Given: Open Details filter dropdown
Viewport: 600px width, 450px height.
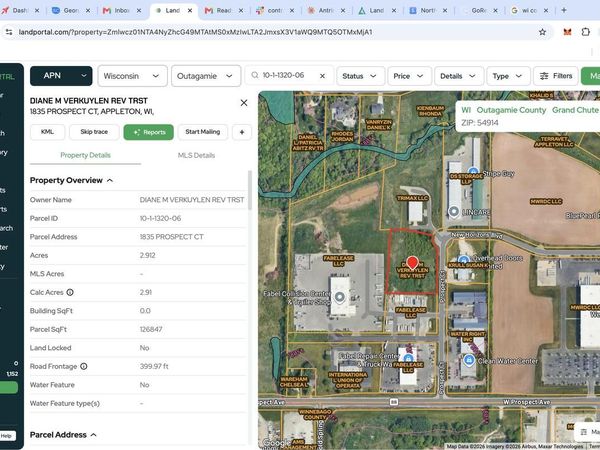Looking at the screenshot, I should (x=459, y=76).
